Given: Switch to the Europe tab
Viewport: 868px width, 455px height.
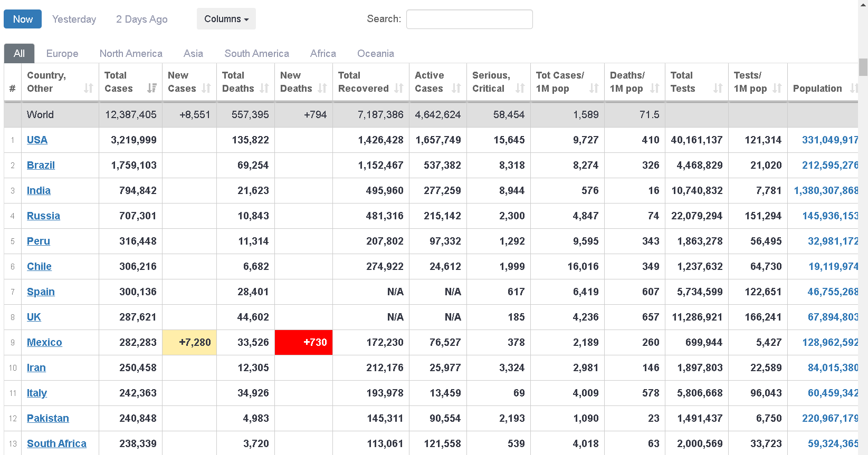Looking at the screenshot, I should tap(62, 53).
